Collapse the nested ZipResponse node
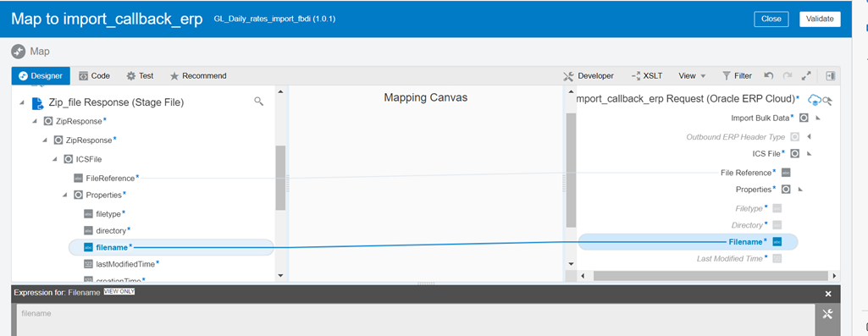868x336 pixels. click(x=46, y=140)
